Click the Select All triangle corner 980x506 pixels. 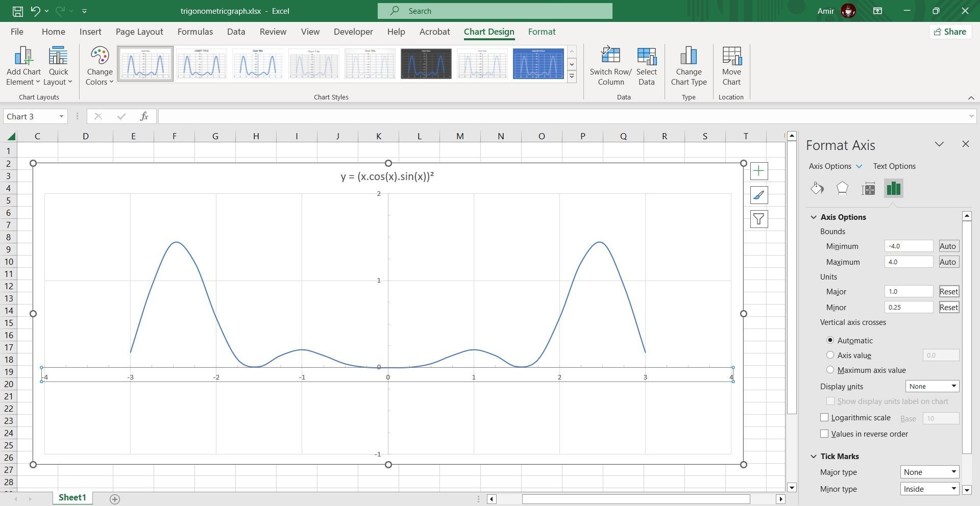(x=11, y=136)
